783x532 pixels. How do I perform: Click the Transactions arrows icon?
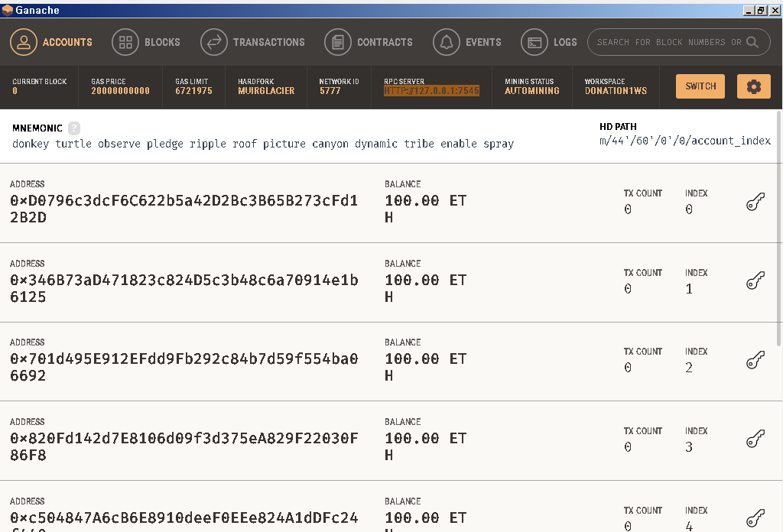pyautogui.click(x=214, y=42)
